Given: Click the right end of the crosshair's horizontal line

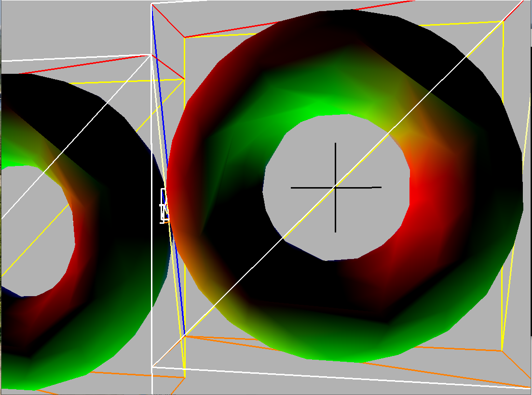Looking at the screenshot, I should (x=381, y=187).
